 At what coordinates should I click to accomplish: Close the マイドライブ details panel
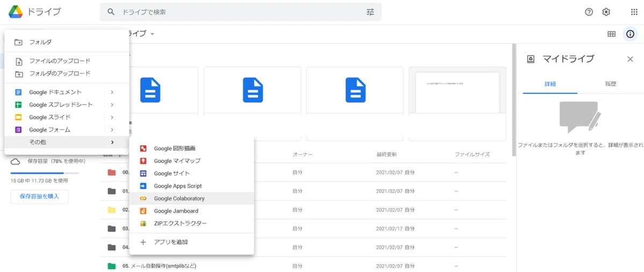coord(630,59)
